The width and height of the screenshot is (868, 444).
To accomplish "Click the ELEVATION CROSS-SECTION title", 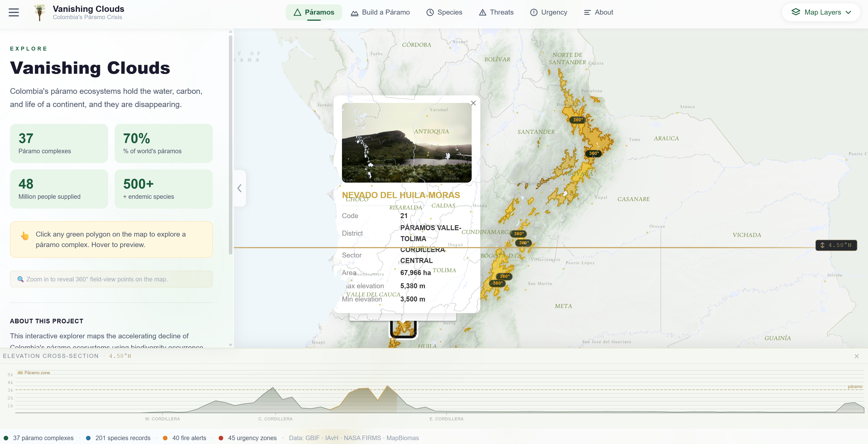I will click(51, 356).
